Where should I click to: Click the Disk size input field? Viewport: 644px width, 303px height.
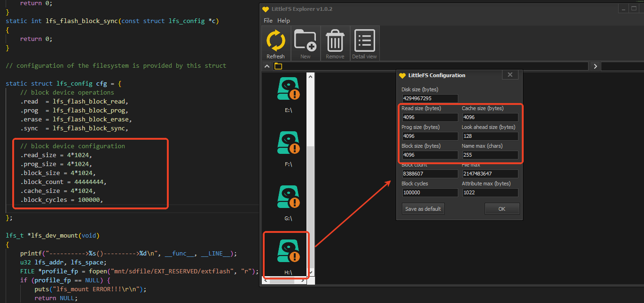430,98
